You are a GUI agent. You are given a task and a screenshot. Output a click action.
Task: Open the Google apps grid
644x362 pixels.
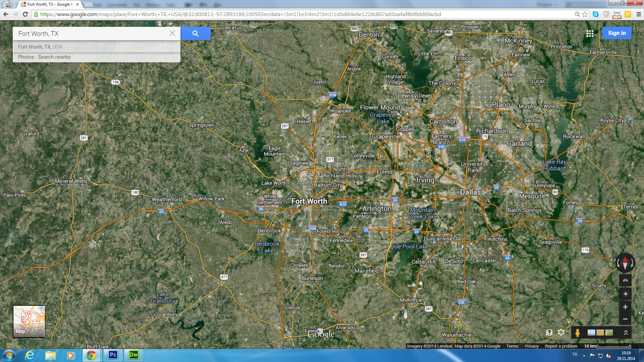(x=590, y=33)
